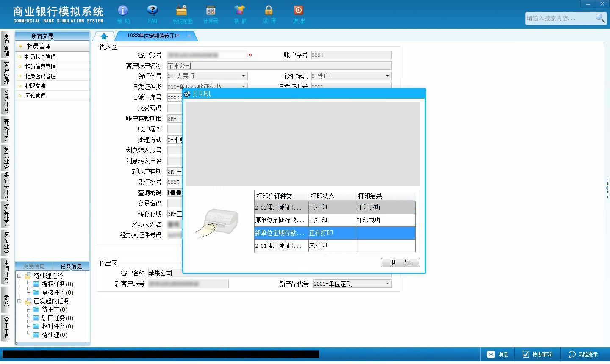Open the 客户管理 side tab
Image resolution: width=610 pixels, height=364 pixels.
click(x=6, y=73)
